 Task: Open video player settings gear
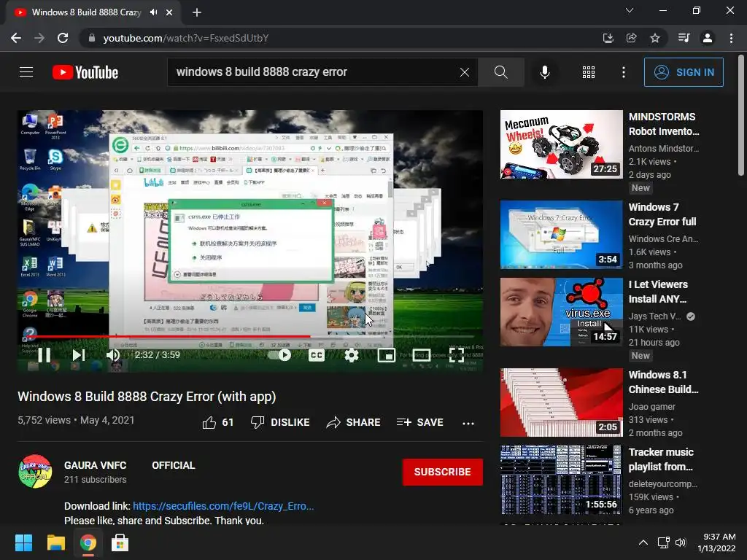point(352,355)
